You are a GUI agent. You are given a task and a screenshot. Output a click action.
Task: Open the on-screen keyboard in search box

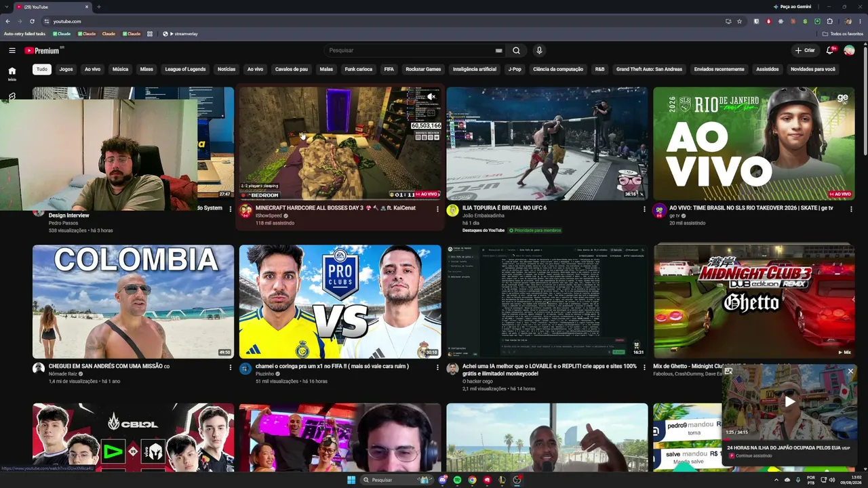tap(499, 50)
